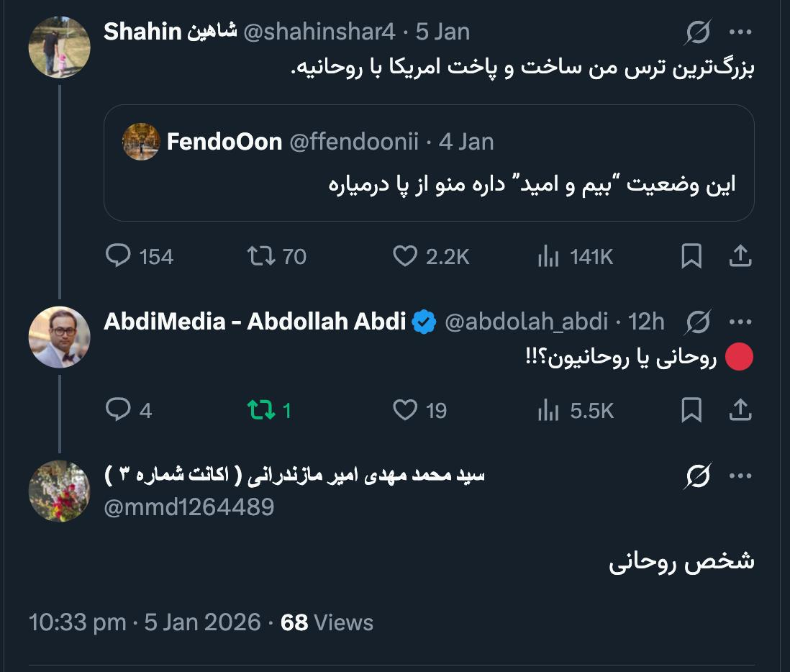Reply to Shahin's tweet
Image resolution: width=790 pixels, height=672 pixels.
pyautogui.click(x=117, y=256)
